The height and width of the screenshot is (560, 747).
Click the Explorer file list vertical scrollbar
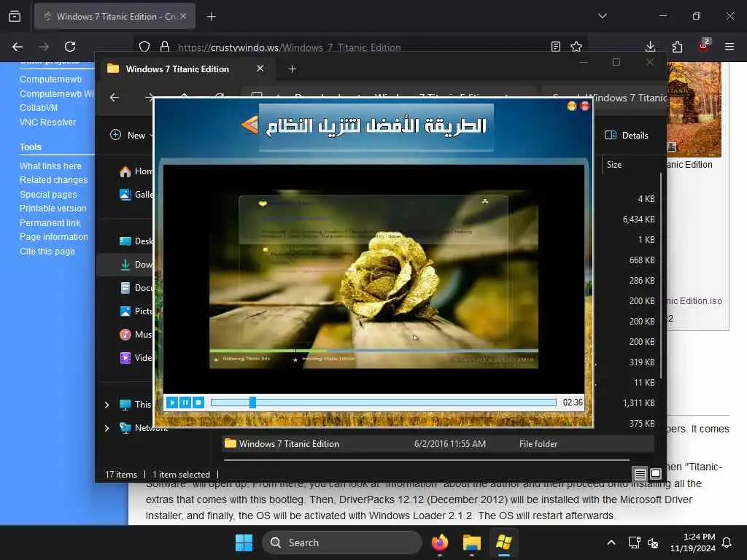coord(661,276)
